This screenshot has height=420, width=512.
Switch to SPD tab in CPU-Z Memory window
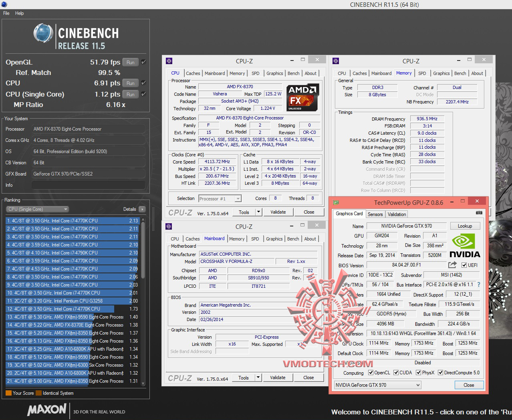(x=422, y=73)
